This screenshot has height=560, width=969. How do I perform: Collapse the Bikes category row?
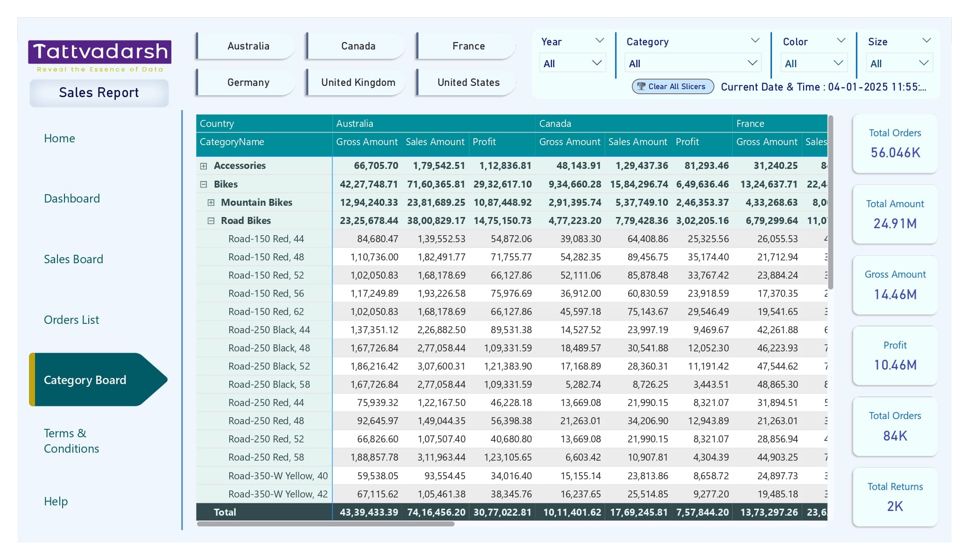204,184
